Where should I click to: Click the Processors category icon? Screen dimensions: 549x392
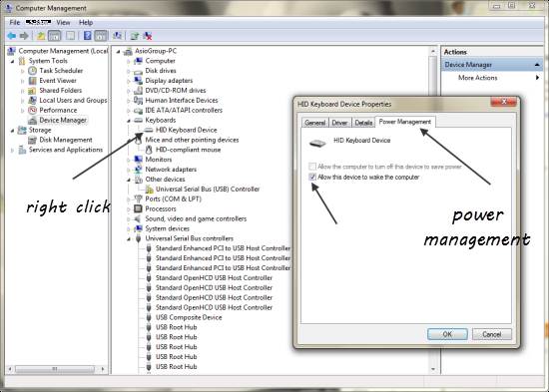click(139, 208)
